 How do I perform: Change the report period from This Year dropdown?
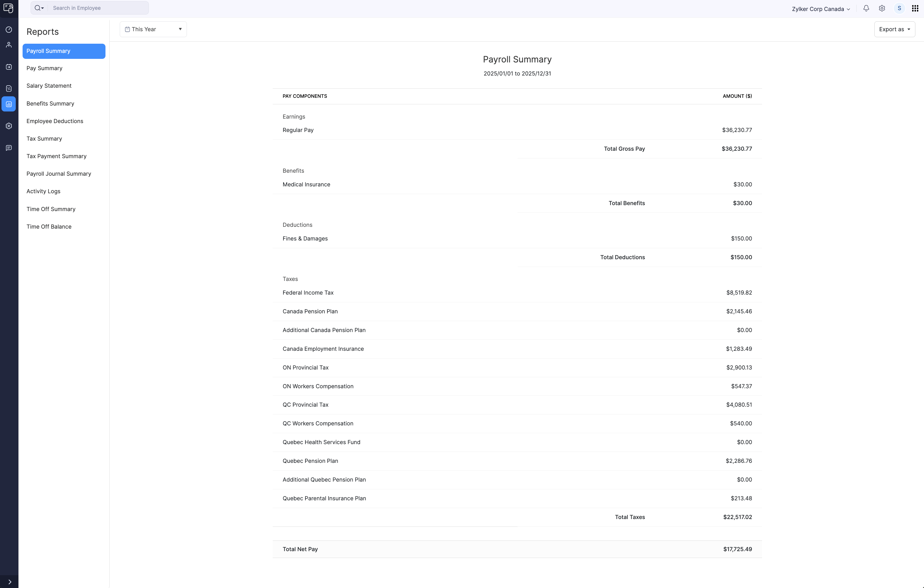[152, 29]
